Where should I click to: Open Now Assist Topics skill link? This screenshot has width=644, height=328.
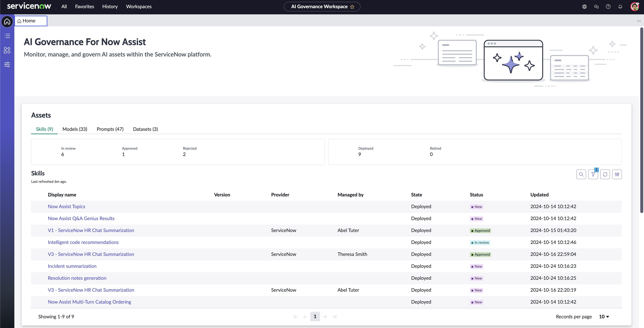(67, 206)
